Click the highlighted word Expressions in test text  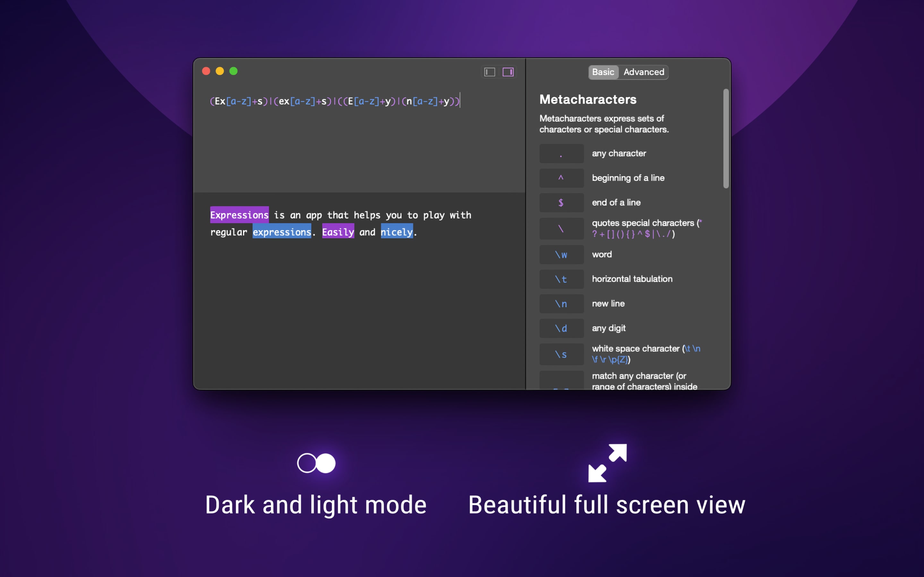(239, 215)
